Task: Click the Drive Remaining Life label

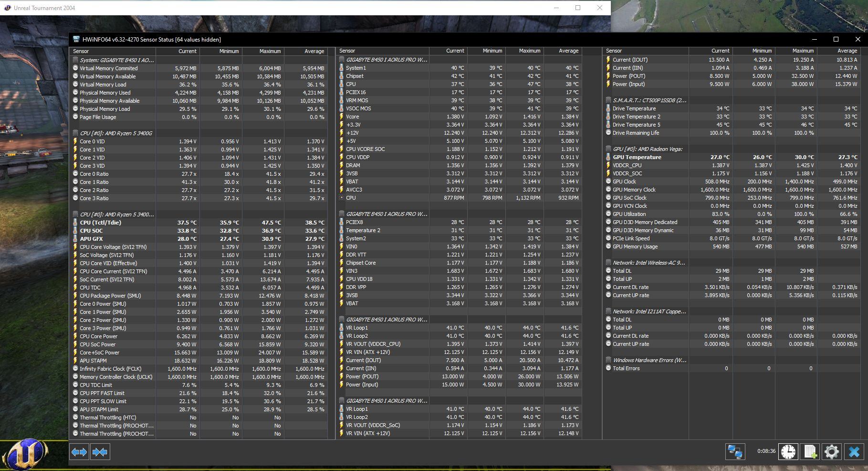Action: coord(636,133)
